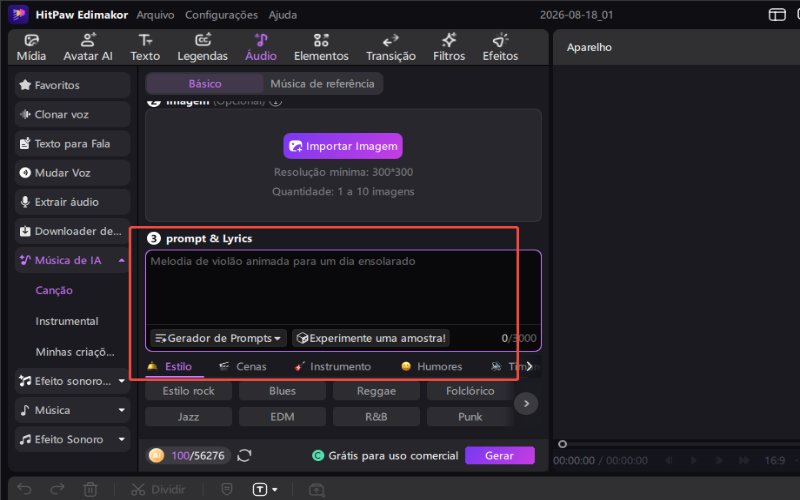Select Instrumental under Música de IA
Image resolution: width=800 pixels, height=500 pixels.
pos(67,321)
